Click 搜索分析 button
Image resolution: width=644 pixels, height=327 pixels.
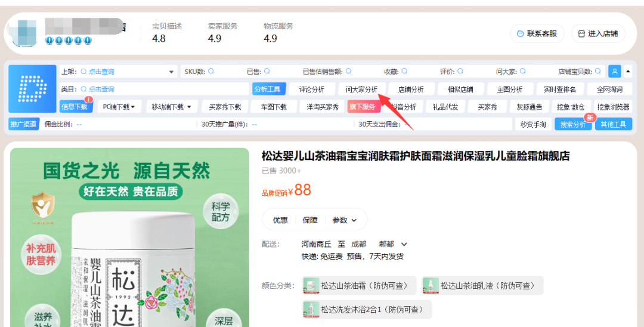(574, 125)
